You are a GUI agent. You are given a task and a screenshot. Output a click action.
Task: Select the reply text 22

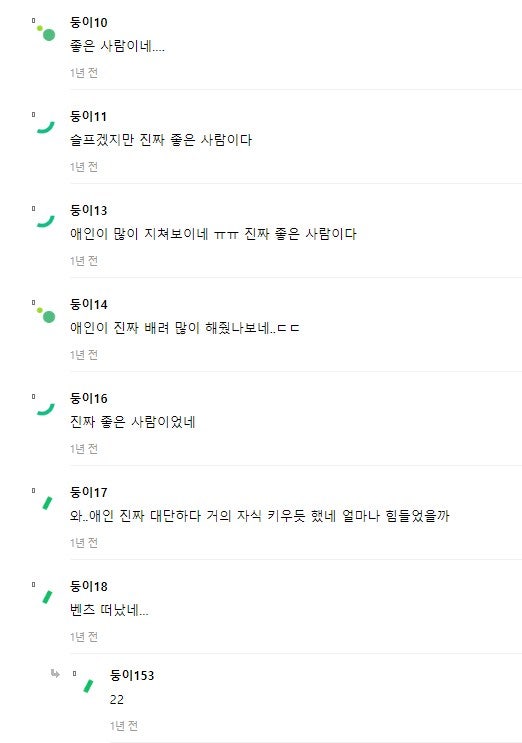tap(117, 699)
